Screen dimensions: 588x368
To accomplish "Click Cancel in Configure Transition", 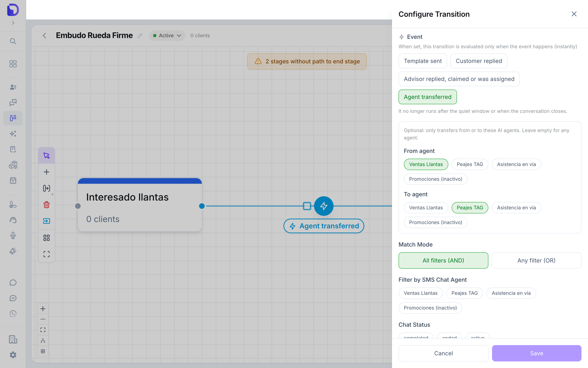I will coord(443,353).
